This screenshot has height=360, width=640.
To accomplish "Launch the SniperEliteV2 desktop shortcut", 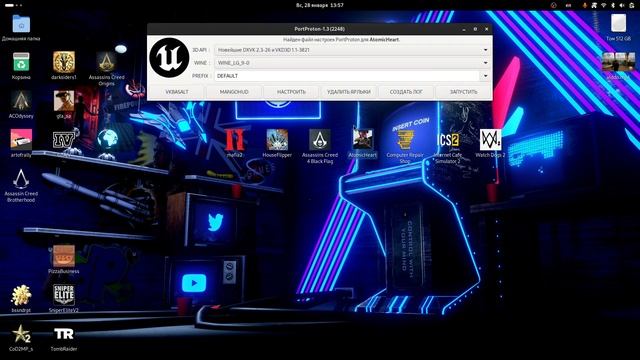I will (64, 295).
